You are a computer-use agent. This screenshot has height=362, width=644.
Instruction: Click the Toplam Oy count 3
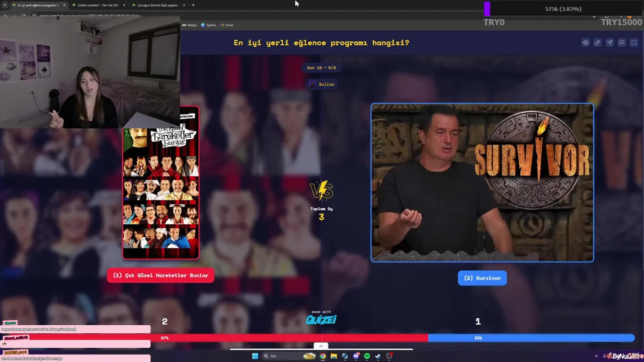click(x=321, y=217)
